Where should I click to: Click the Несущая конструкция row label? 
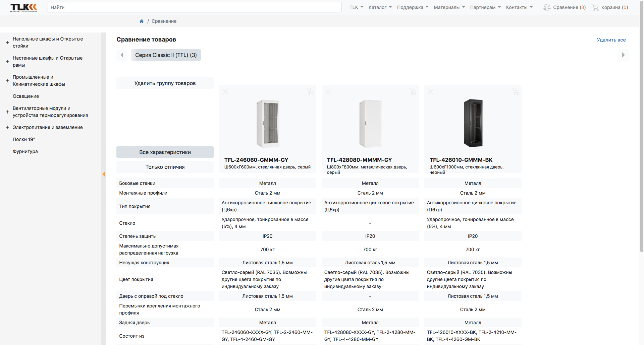(x=144, y=263)
